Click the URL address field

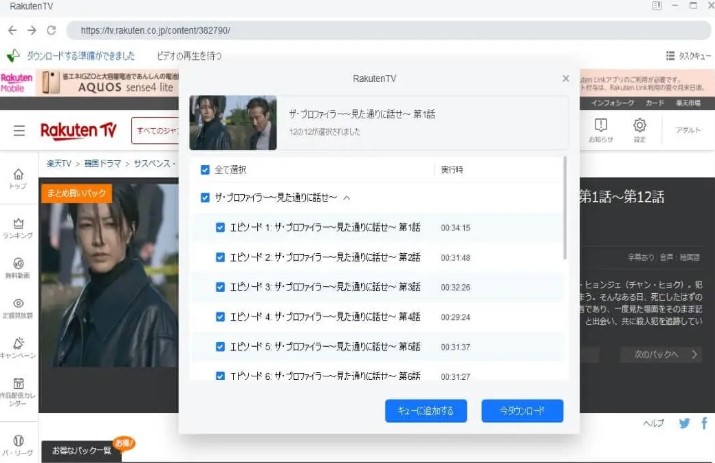coord(389,31)
